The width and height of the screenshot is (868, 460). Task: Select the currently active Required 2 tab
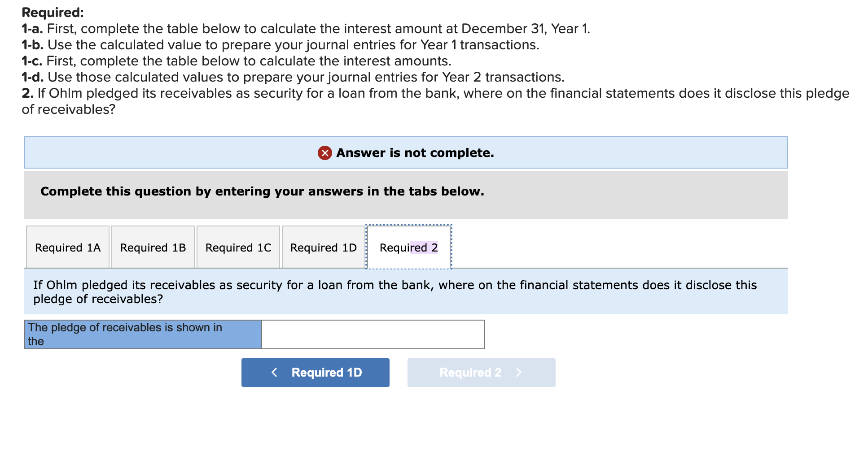408,247
